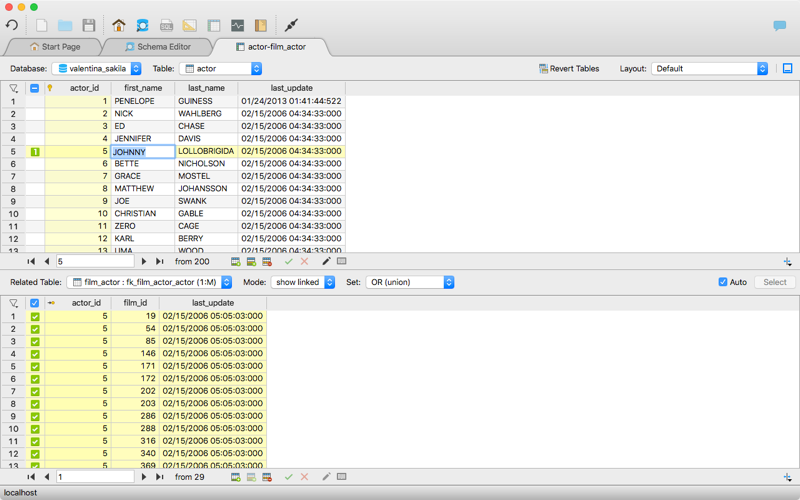Click the add-column plus icon under actor grid
Viewport: 800px width, 500px height.
[x=788, y=262]
